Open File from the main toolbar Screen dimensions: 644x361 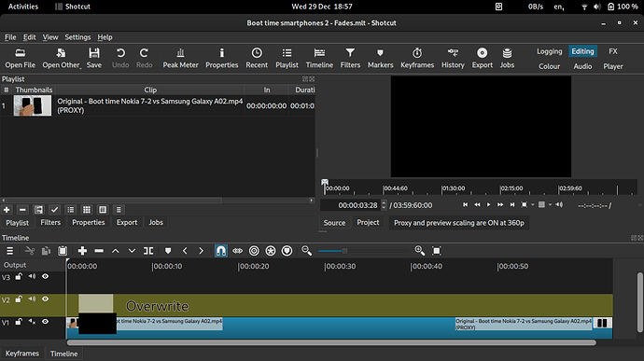21,58
